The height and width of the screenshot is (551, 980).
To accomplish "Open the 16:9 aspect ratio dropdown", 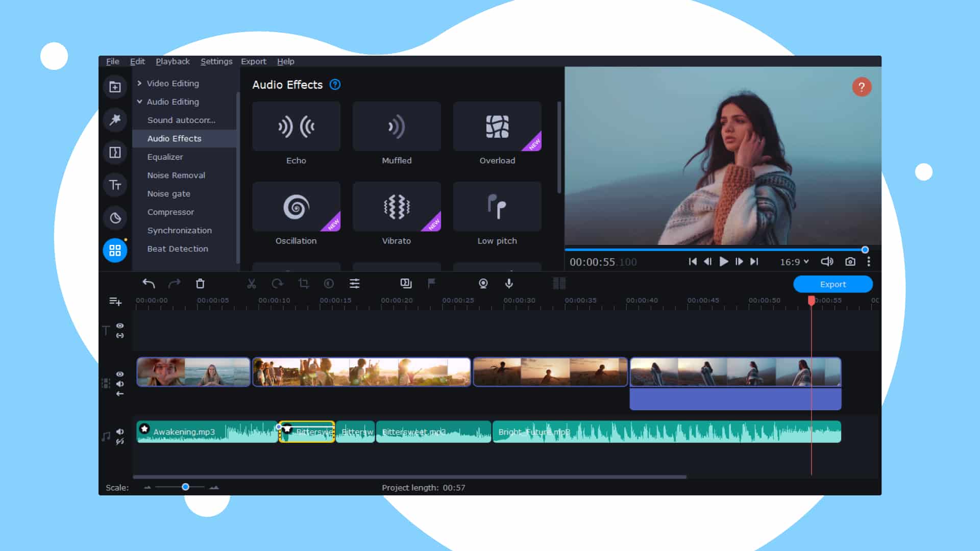I will pyautogui.click(x=794, y=262).
